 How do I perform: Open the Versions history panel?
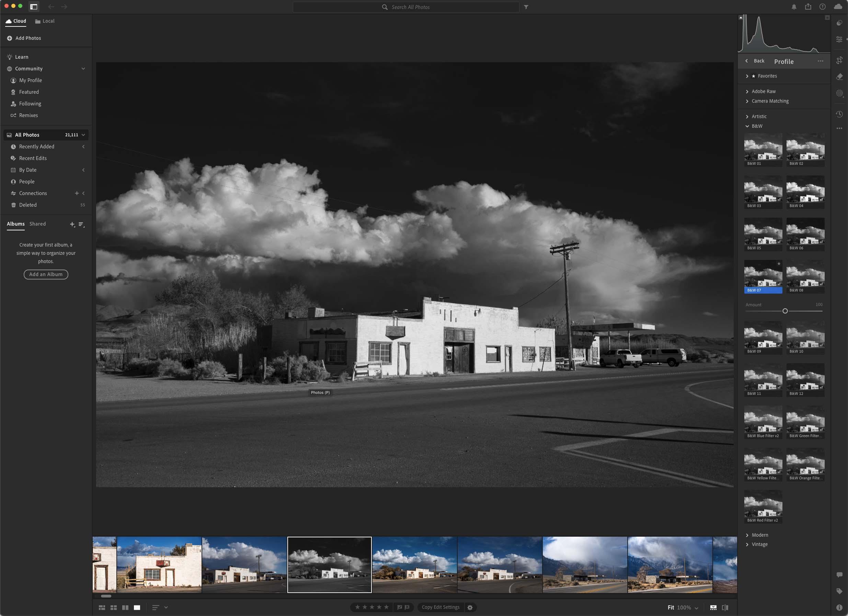839,114
